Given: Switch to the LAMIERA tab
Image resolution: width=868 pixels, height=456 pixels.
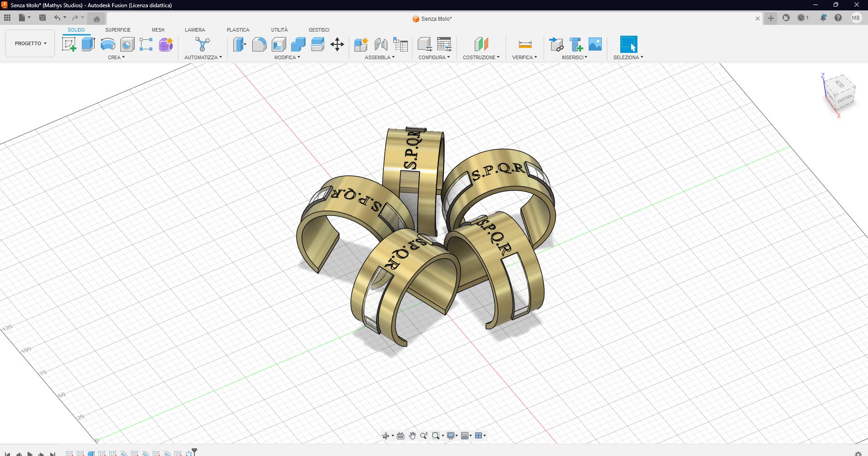Looking at the screenshot, I should tap(195, 30).
